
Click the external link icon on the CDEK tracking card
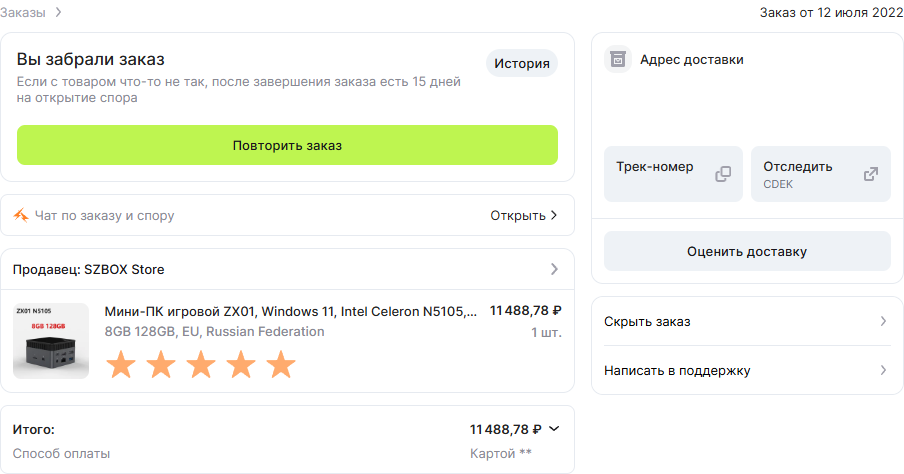point(871,174)
